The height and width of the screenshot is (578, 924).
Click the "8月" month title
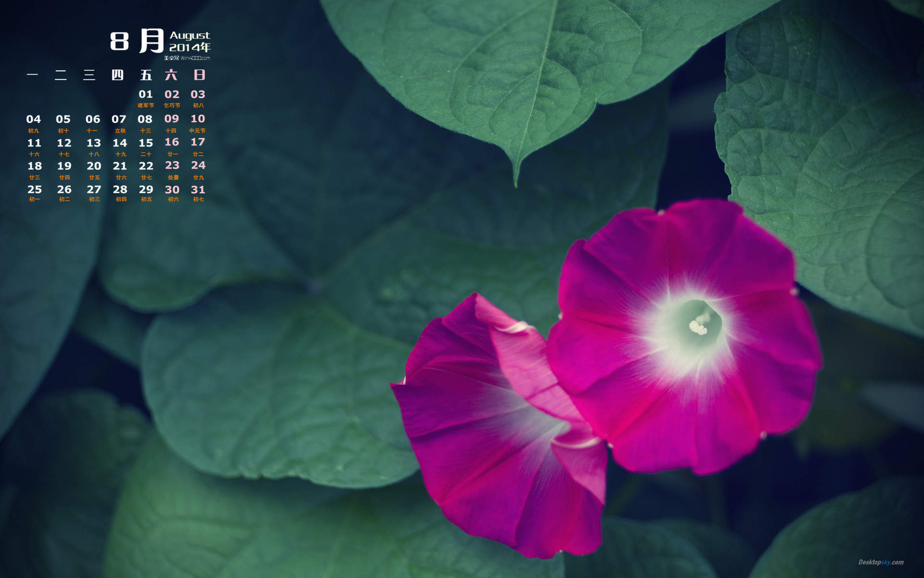coord(137,40)
